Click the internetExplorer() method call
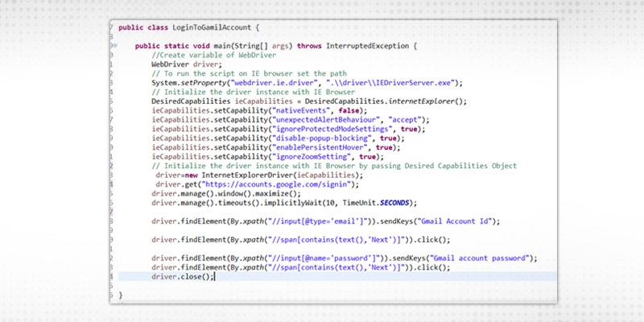Screen dimensions: 644x322 pyautogui.click(x=427, y=101)
